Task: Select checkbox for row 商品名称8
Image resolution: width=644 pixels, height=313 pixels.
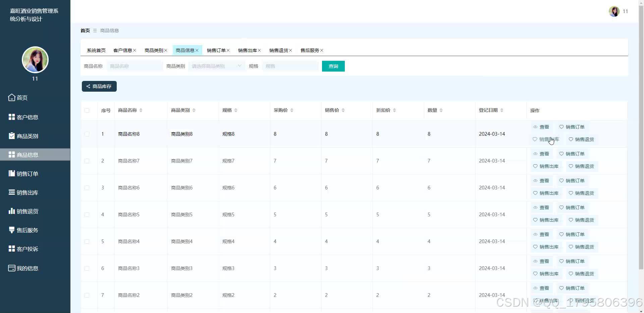Action: pyautogui.click(x=87, y=134)
